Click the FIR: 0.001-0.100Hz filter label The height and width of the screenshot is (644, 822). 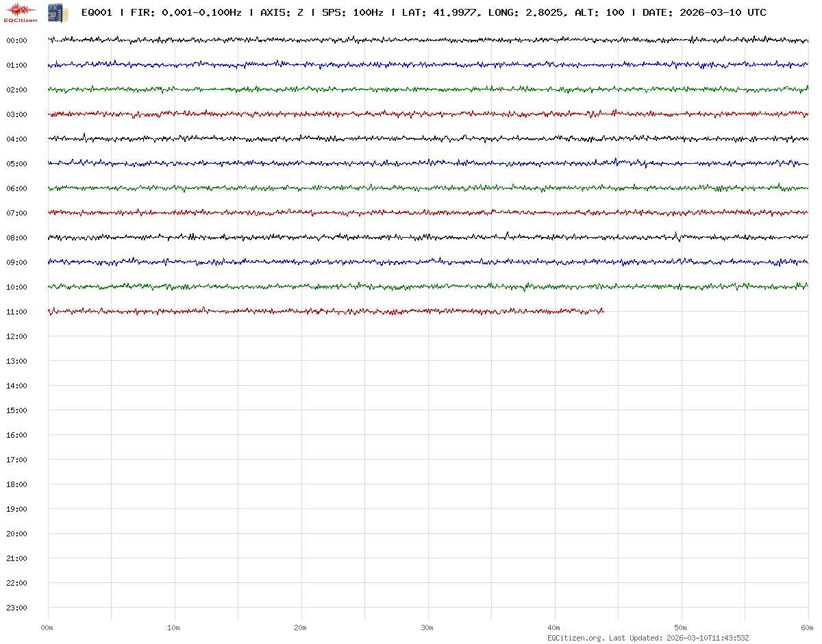(x=186, y=13)
